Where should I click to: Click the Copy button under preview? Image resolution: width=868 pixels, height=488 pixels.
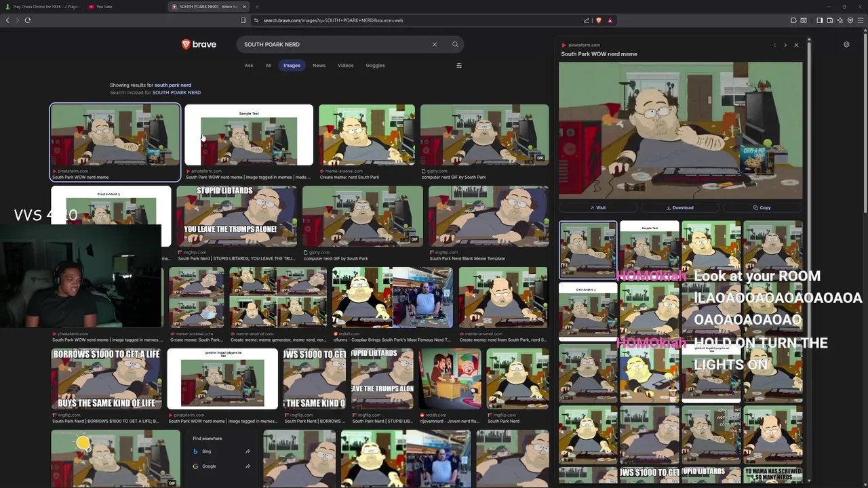[762, 208]
